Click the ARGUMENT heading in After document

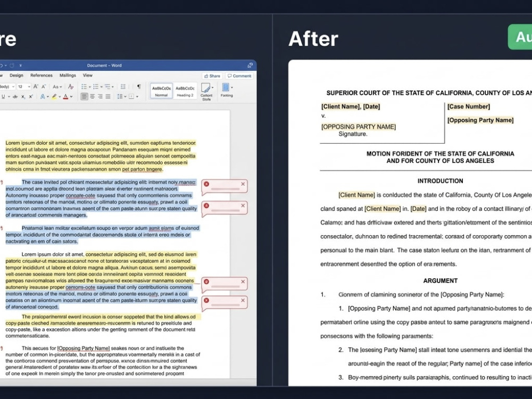click(440, 280)
